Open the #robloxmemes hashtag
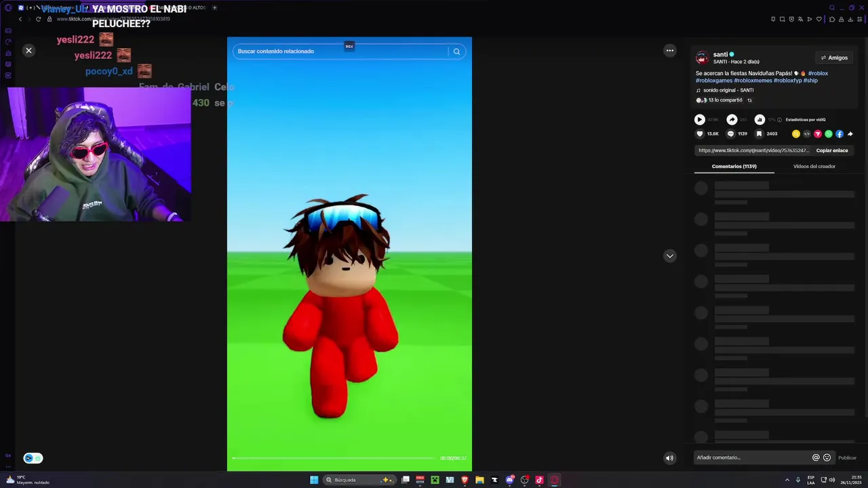This screenshot has width=868, height=488. [x=753, y=81]
